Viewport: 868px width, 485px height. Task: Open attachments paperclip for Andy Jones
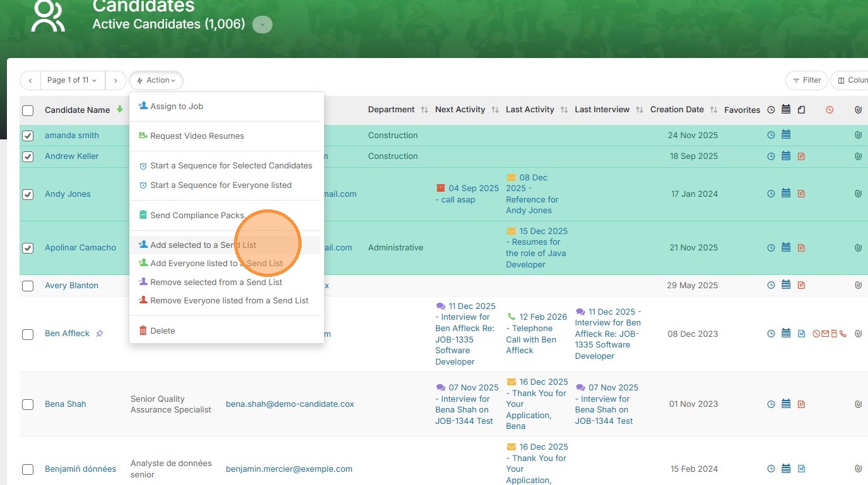858,194
